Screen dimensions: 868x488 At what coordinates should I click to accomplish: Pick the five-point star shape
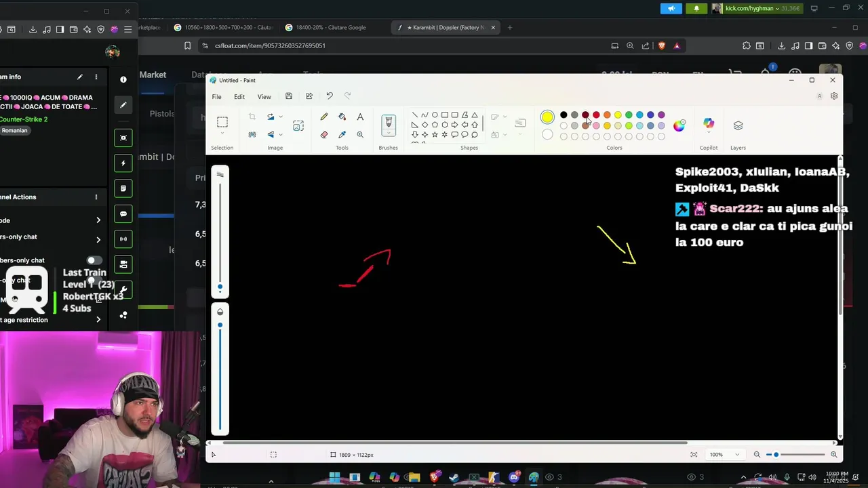coord(435,134)
